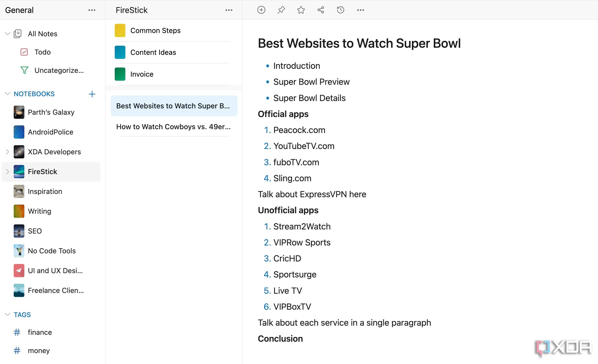Image resolution: width=598 pixels, height=364 pixels.
Task: Open note toolbar three-dot more menu
Action: point(360,10)
